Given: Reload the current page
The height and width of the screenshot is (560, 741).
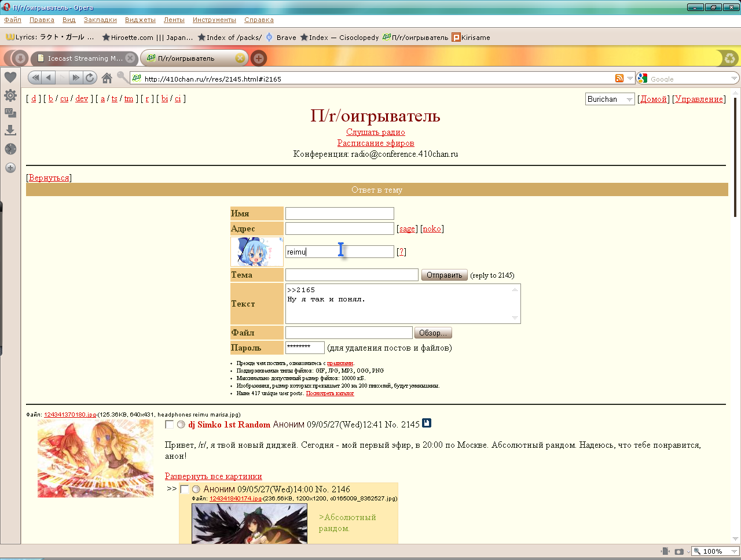Looking at the screenshot, I should [90, 78].
